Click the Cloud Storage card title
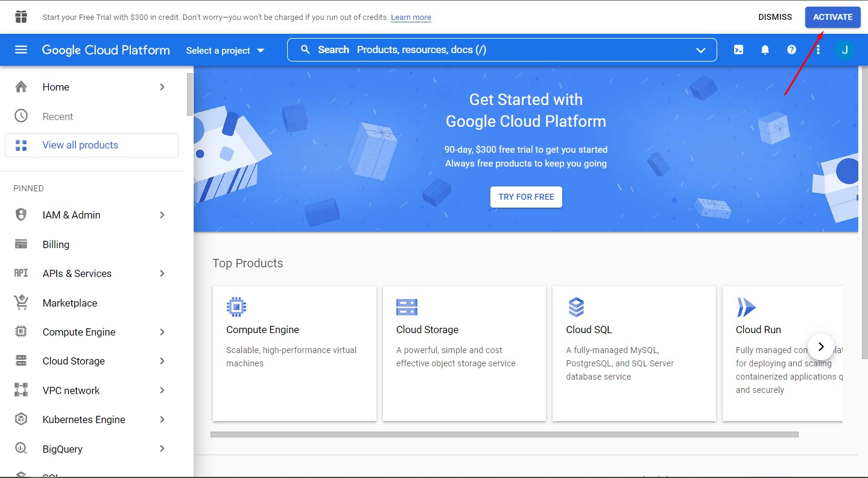Viewport: 868px width, 478px height. tap(427, 330)
